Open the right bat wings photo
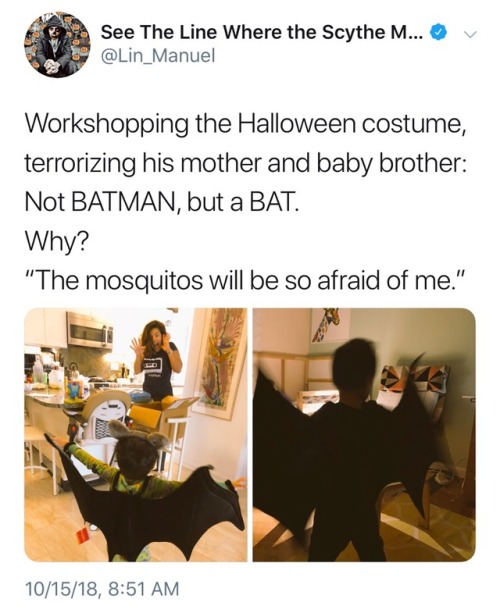 point(364,434)
